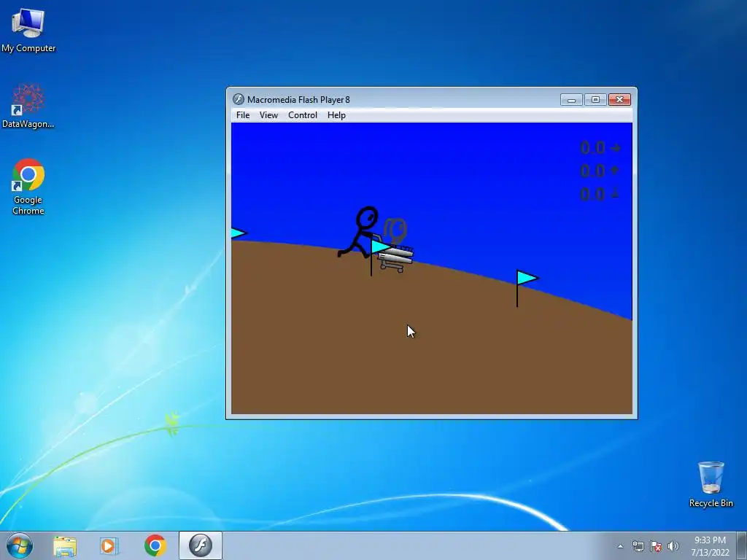Viewport: 747px width, 560px height.
Task: Select the Google Chrome desktop shortcut
Action: click(x=28, y=187)
